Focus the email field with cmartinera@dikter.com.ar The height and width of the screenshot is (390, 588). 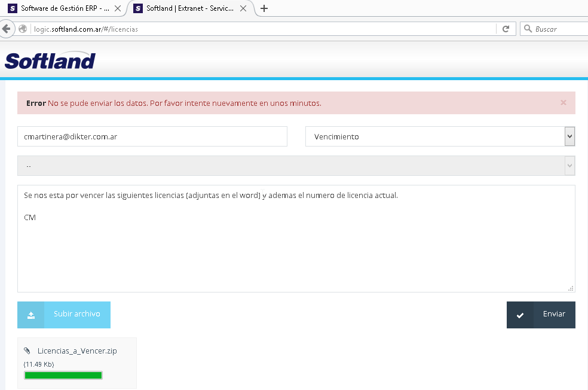tap(152, 136)
